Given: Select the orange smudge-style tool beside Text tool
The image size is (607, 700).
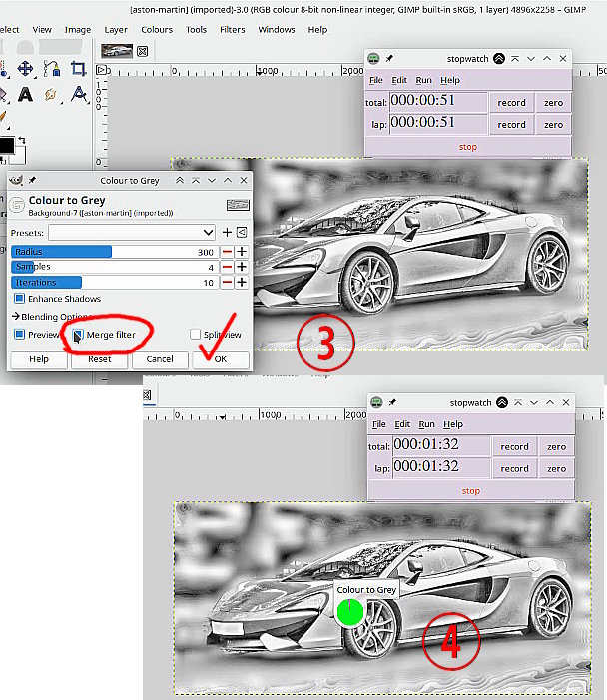Looking at the screenshot, I should coord(51,94).
